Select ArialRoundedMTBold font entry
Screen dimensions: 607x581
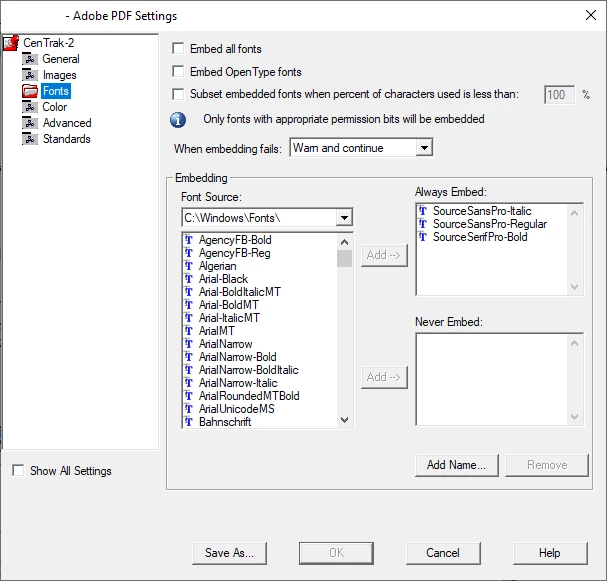coord(249,396)
